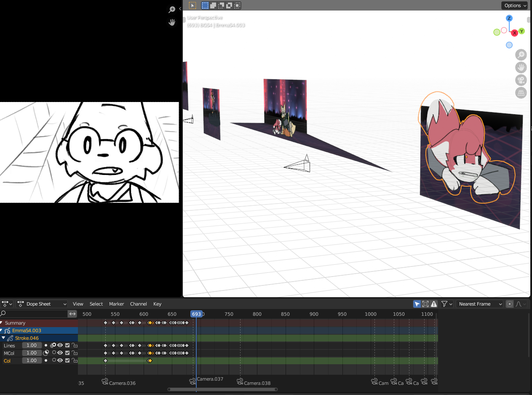Image resolution: width=532 pixels, height=395 pixels.
Task: Toggle the sync visible range arrows button
Action: tap(72, 314)
